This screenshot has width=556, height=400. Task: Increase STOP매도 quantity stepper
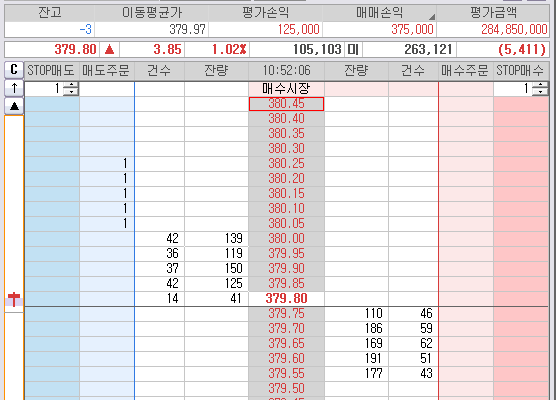pos(71,85)
